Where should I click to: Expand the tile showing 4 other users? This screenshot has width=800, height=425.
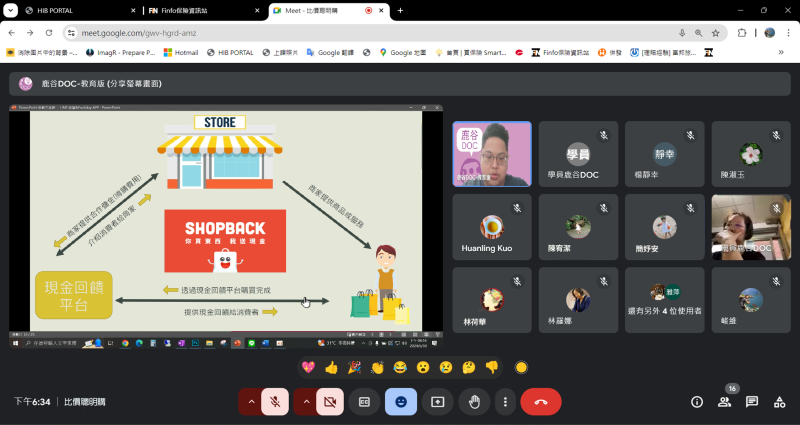point(664,300)
